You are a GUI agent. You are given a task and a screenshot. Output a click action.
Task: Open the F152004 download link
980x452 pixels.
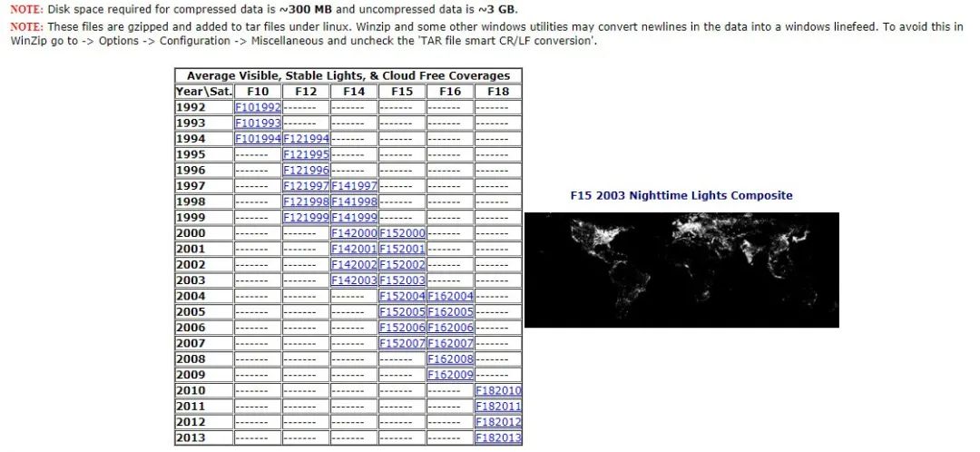(x=403, y=296)
